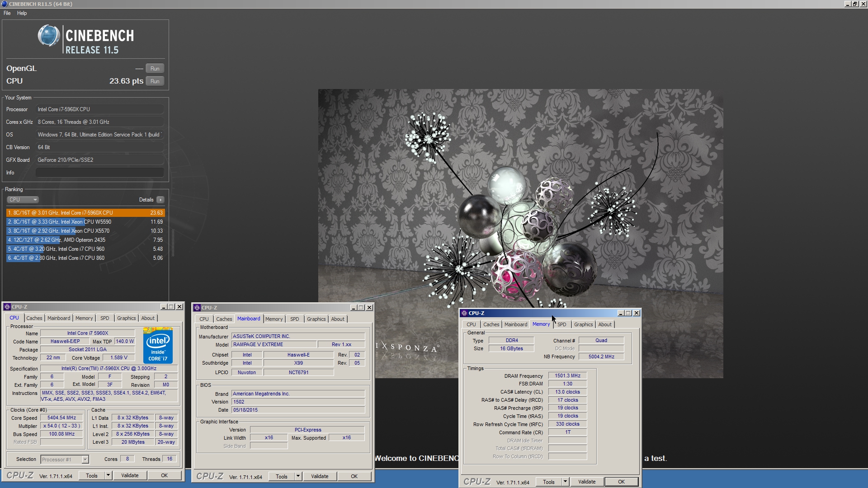
Task: Open the Graphics tab in the left CPU-Z window
Action: pyautogui.click(x=127, y=318)
